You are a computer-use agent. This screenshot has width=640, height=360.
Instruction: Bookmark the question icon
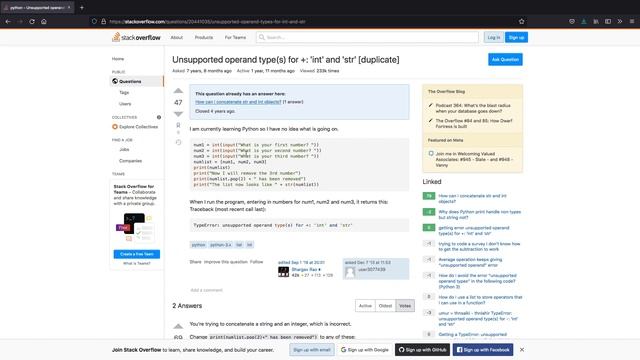pos(178,126)
